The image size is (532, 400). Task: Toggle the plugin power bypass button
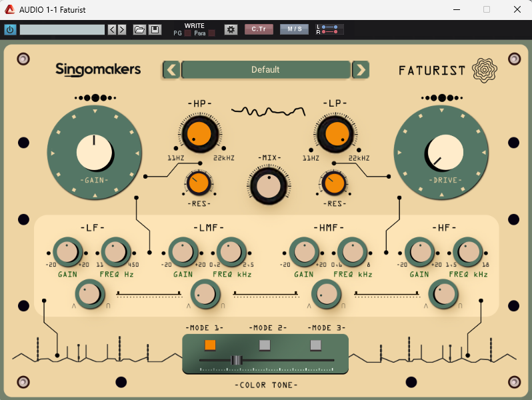coord(10,30)
